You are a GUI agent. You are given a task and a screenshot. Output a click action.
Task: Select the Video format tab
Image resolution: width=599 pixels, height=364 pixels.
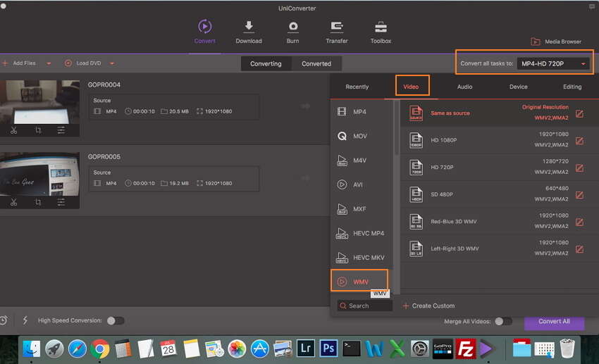(411, 87)
